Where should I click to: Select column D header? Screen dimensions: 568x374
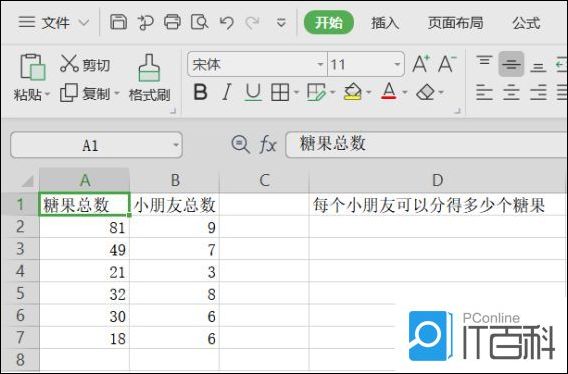click(438, 180)
